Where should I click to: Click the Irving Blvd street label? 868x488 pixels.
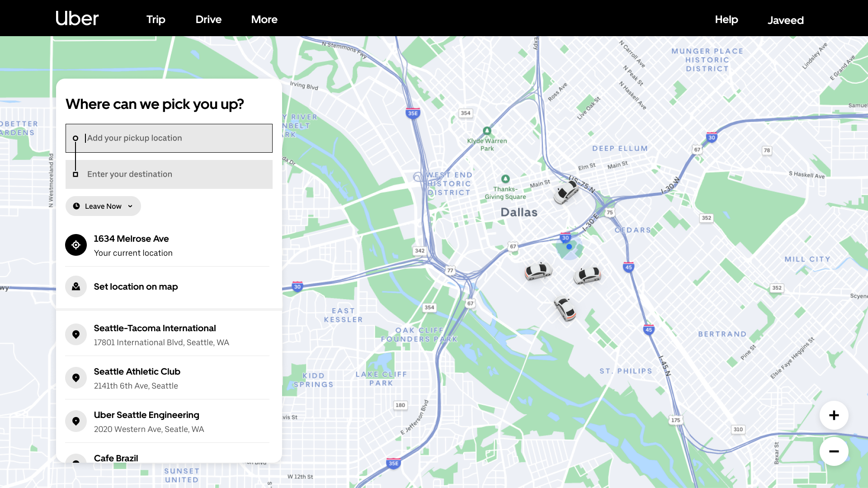click(304, 85)
